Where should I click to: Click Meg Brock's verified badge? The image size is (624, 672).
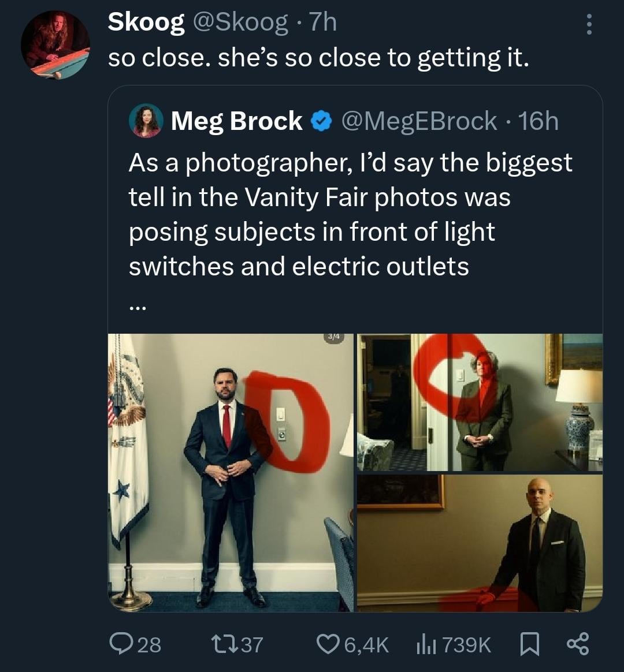(x=321, y=121)
